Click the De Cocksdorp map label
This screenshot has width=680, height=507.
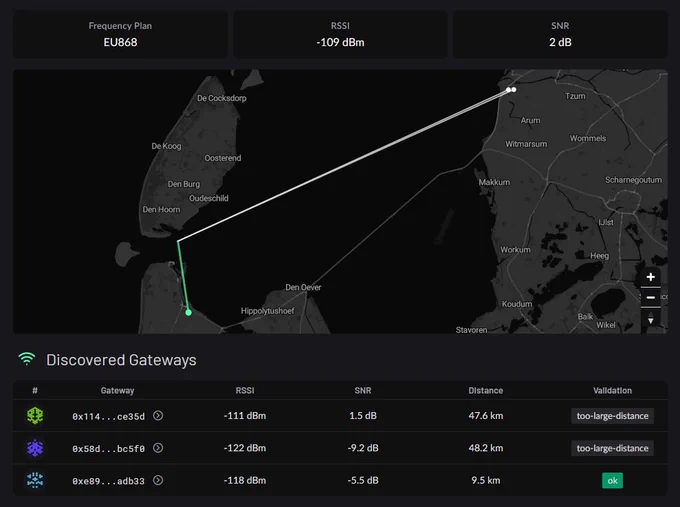(222, 98)
